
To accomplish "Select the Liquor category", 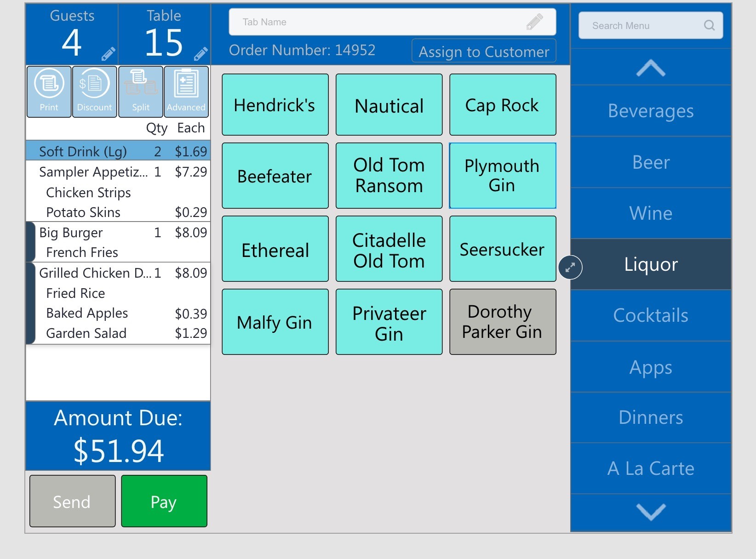I will (651, 264).
